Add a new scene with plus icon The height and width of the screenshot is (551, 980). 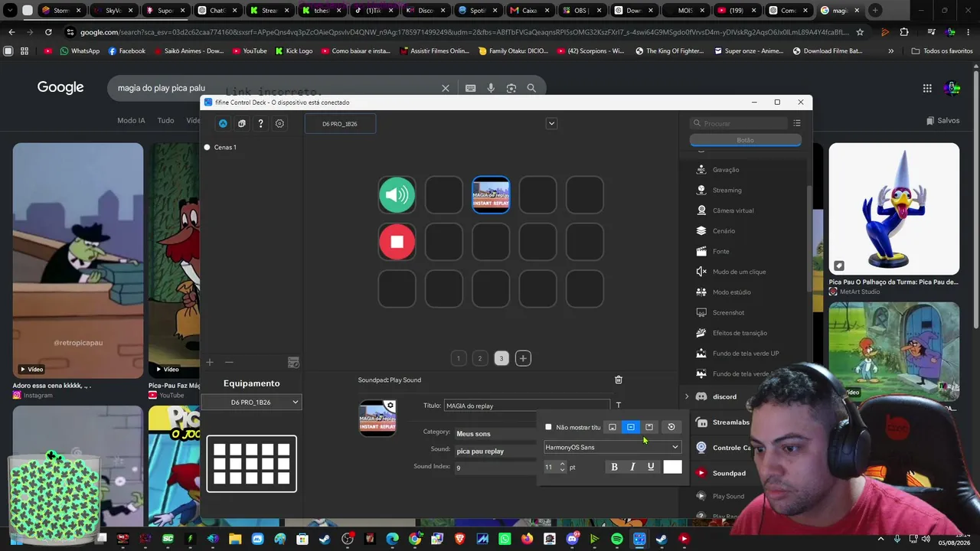pos(210,362)
